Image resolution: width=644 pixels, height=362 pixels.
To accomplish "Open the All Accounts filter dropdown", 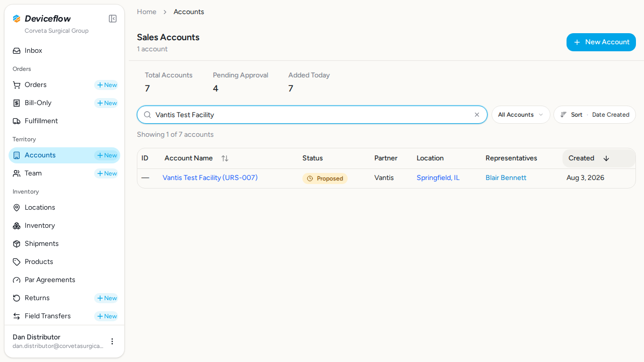I will point(521,115).
